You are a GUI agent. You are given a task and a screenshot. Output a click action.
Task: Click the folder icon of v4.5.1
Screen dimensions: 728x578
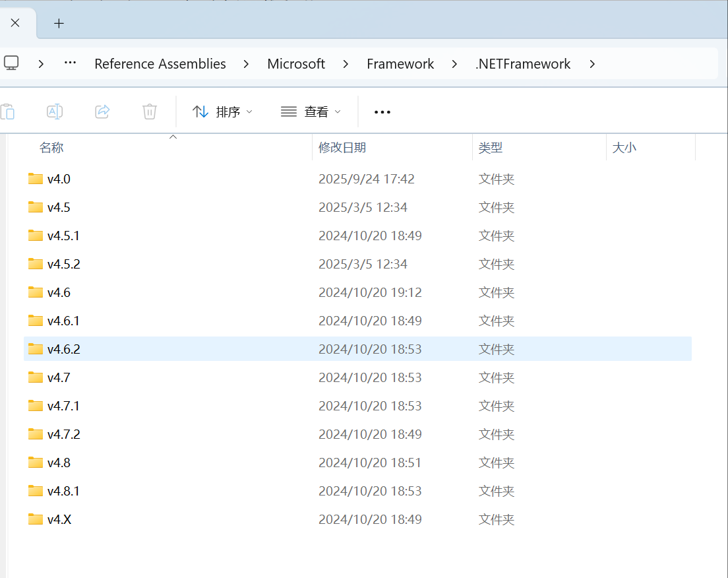click(x=36, y=235)
